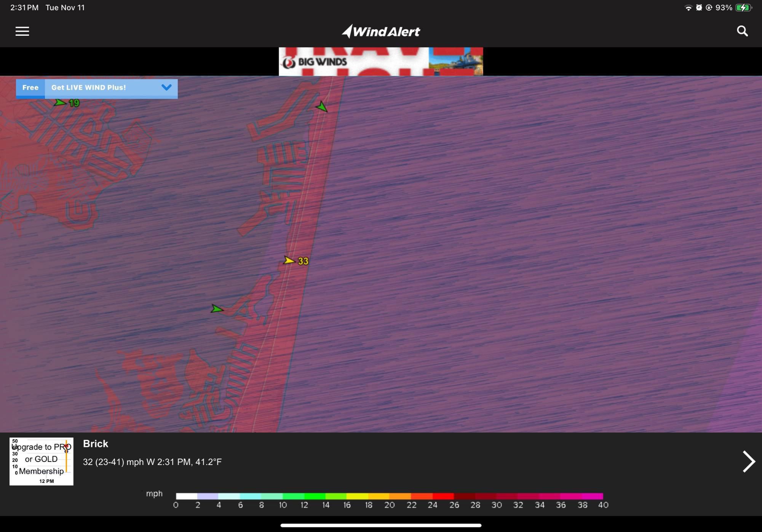The width and height of the screenshot is (762, 532).
Task: Tap the battery indicator in status bar
Action: coord(743,8)
